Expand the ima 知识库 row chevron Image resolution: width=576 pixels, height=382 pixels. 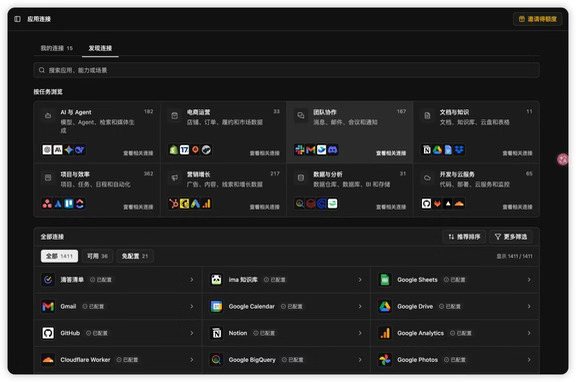[x=360, y=280]
